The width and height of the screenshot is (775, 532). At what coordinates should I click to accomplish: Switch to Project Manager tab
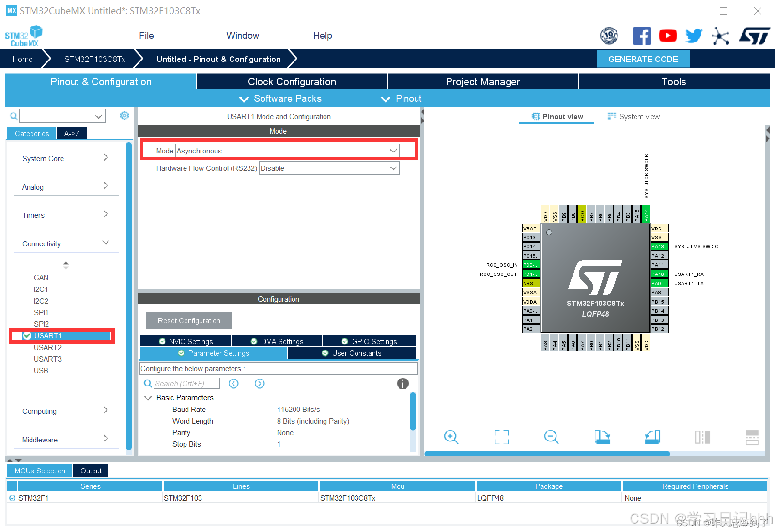483,82
